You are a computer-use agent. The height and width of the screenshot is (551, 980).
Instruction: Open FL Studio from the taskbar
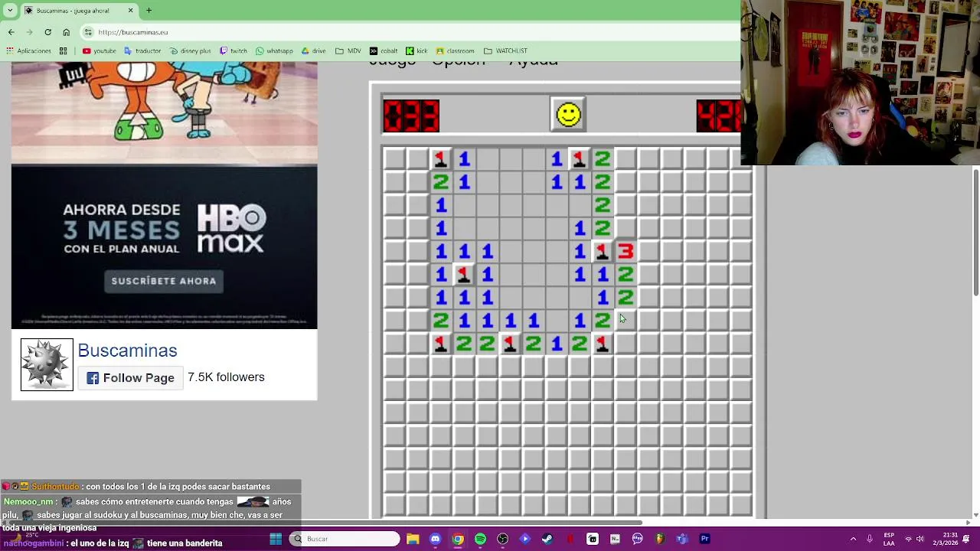tap(660, 539)
